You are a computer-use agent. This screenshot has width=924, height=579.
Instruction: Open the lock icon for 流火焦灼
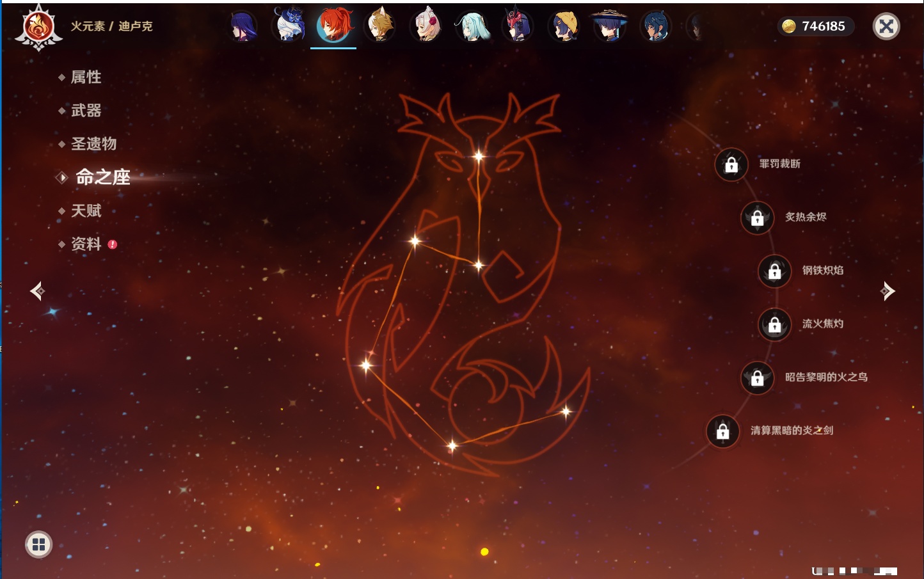click(775, 324)
